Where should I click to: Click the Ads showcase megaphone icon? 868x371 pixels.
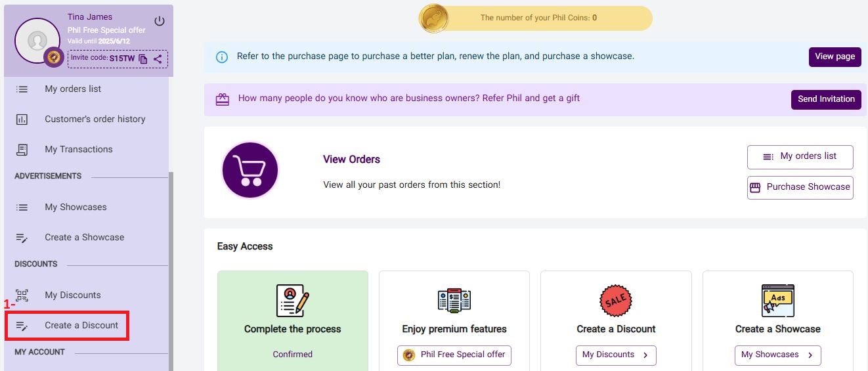coord(777,301)
